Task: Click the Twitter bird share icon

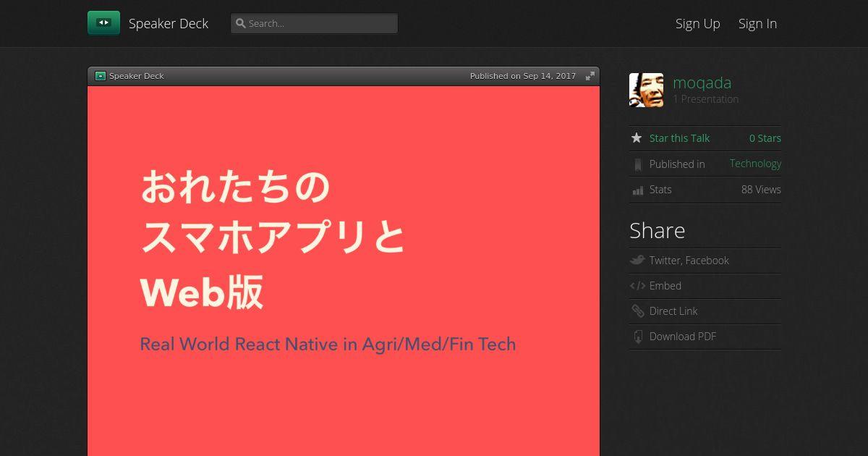Action: tap(637, 260)
